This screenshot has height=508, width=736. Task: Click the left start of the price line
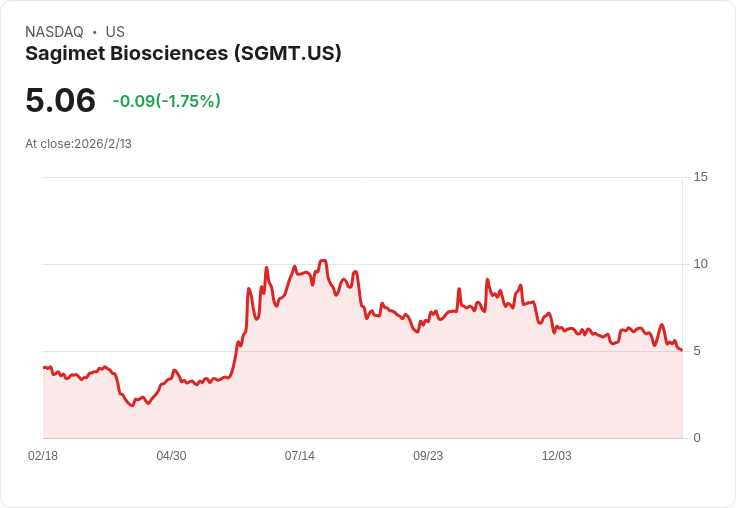click(x=44, y=367)
